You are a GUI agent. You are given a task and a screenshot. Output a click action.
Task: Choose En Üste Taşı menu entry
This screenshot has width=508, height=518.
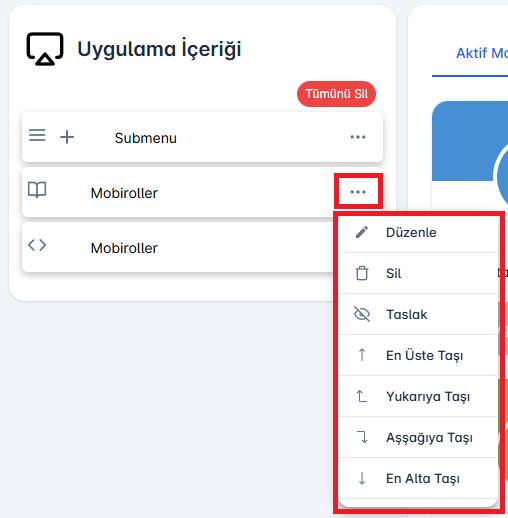tap(418, 355)
